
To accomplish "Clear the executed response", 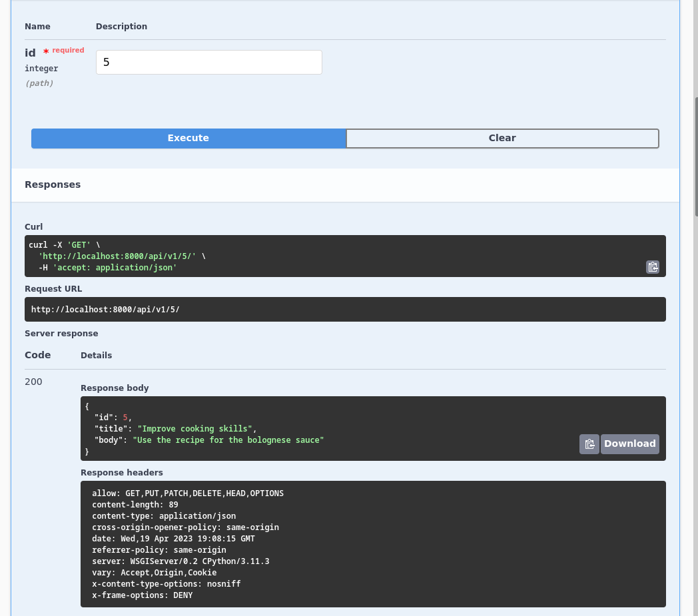I will point(502,138).
